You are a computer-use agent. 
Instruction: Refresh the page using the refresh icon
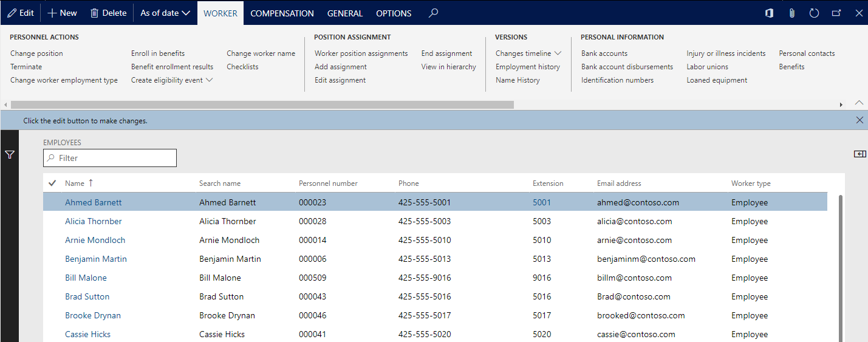pyautogui.click(x=815, y=13)
